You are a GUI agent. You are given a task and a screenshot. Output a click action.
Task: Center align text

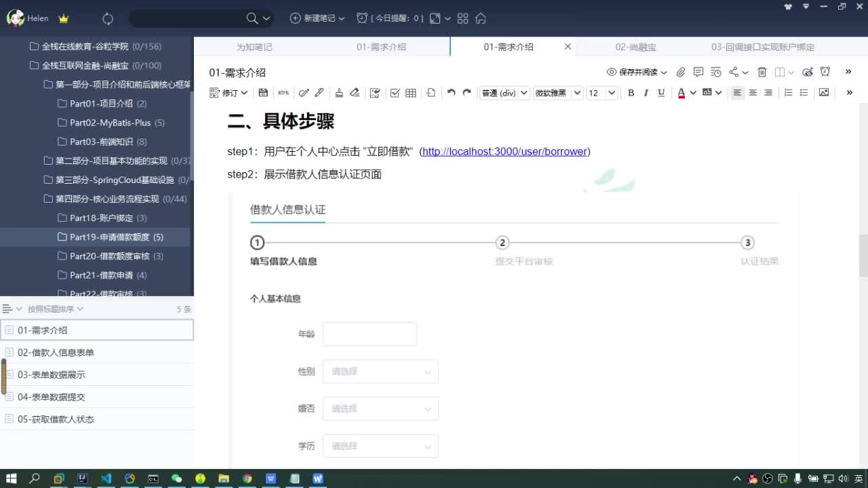753,93
